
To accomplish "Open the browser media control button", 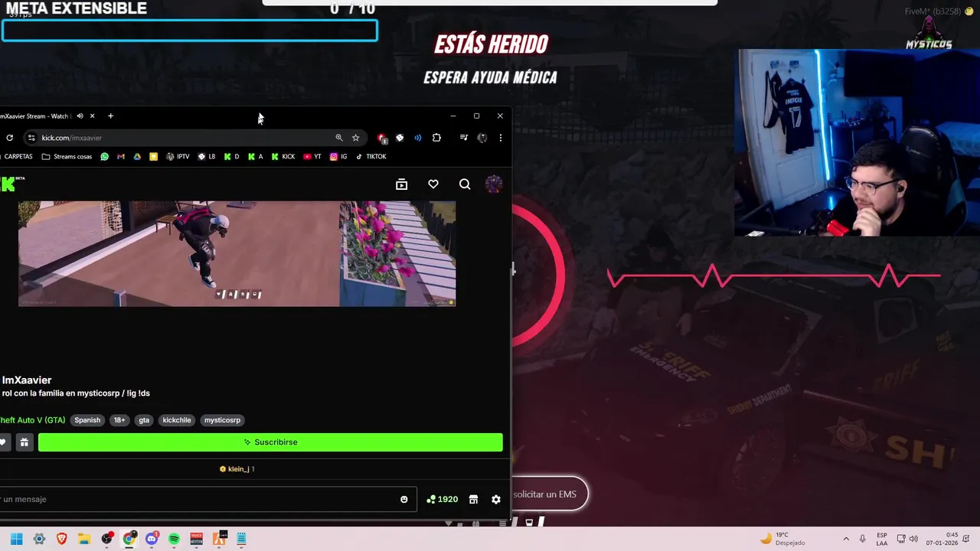I will click(x=463, y=138).
